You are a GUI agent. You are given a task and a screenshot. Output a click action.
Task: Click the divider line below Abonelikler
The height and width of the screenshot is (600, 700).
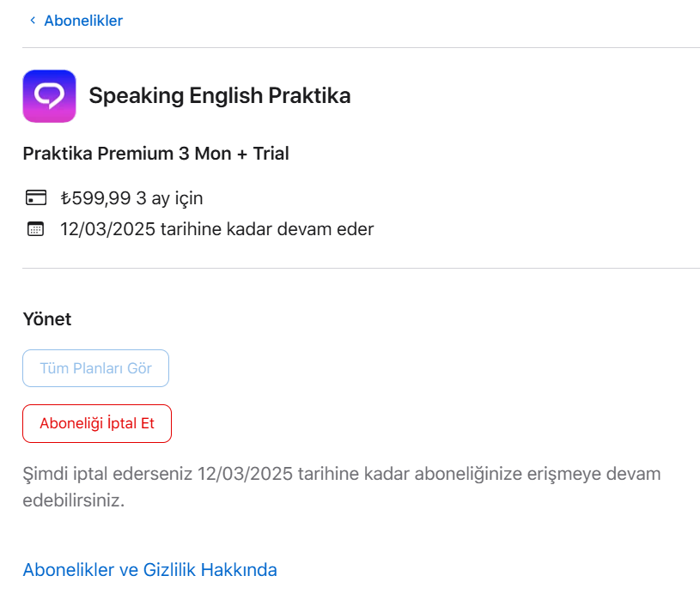(361, 48)
